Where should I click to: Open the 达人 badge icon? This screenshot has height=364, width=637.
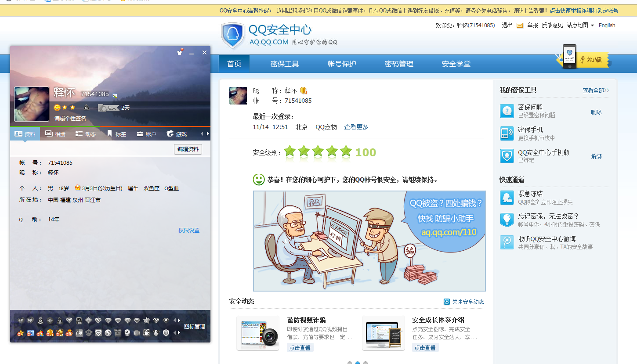coord(108,108)
